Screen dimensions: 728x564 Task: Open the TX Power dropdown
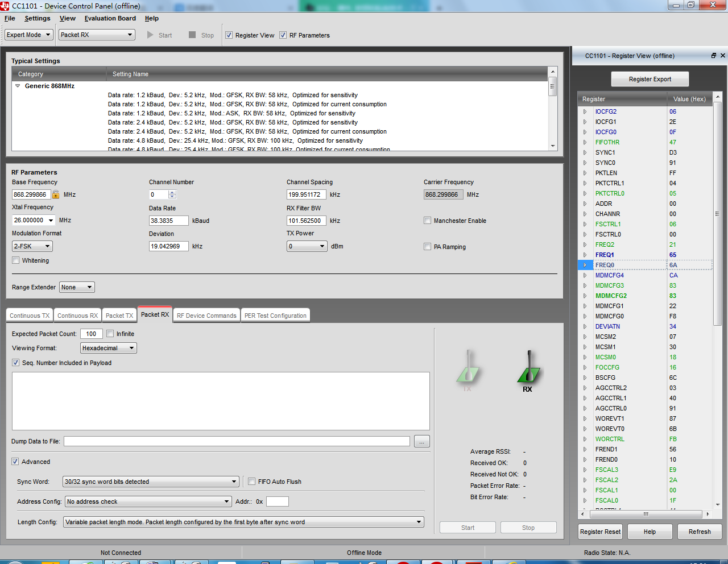coord(307,246)
